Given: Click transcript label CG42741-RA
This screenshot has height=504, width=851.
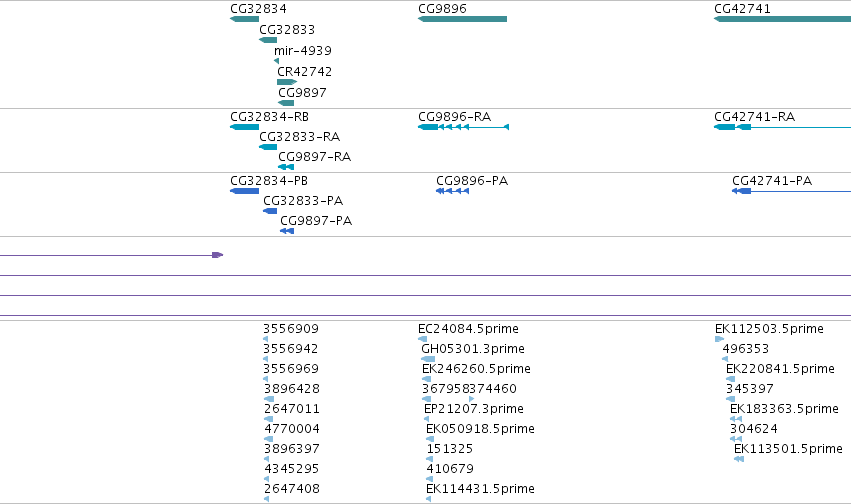Looking at the screenshot, I should point(754,117).
